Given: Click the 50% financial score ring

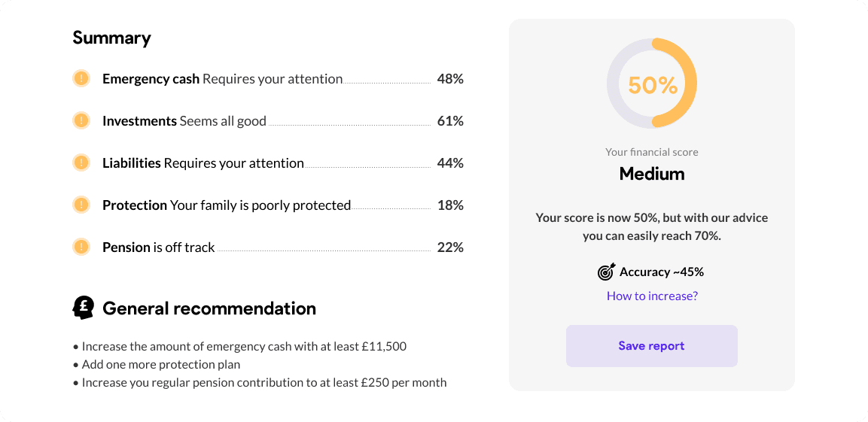Looking at the screenshot, I should tap(652, 83).
